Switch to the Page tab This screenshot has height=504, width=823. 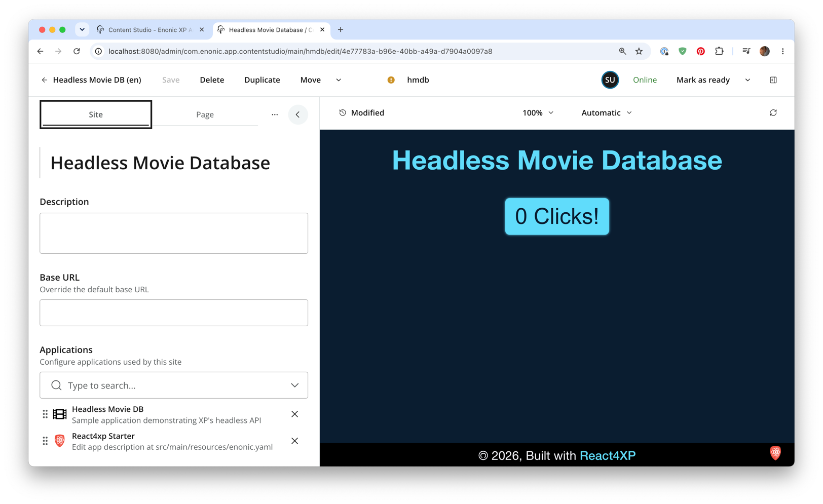tap(205, 114)
